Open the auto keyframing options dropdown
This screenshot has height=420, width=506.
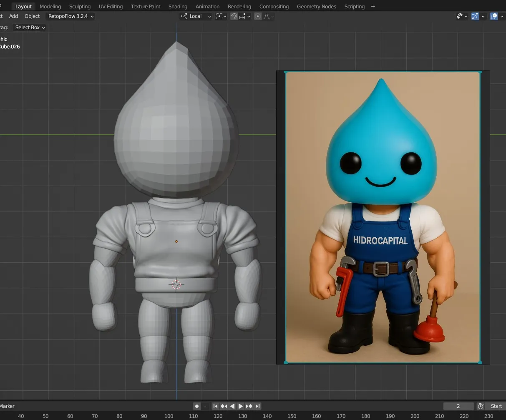pyautogui.click(x=204, y=406)
